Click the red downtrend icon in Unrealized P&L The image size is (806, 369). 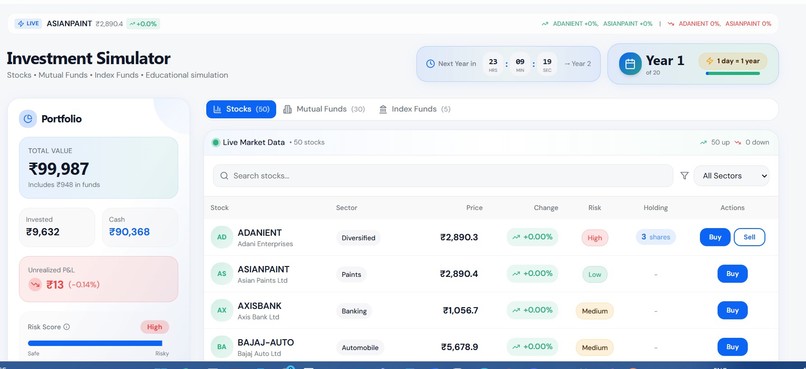pyautogui.click(x=35, y=284)
